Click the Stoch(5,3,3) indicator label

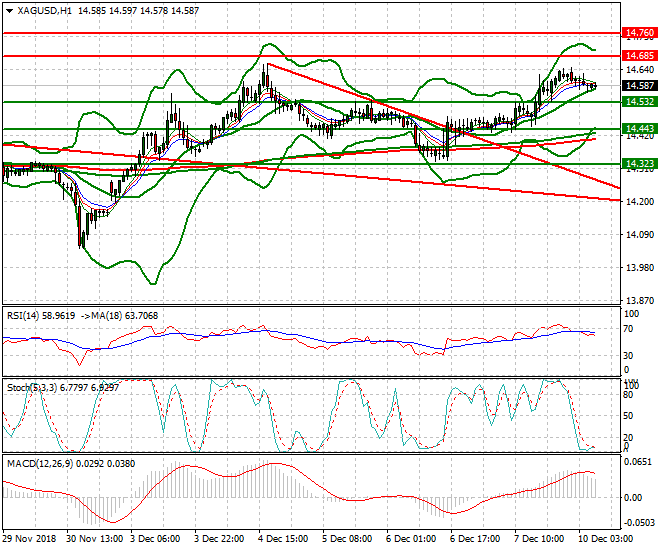(x=29, y=386)
